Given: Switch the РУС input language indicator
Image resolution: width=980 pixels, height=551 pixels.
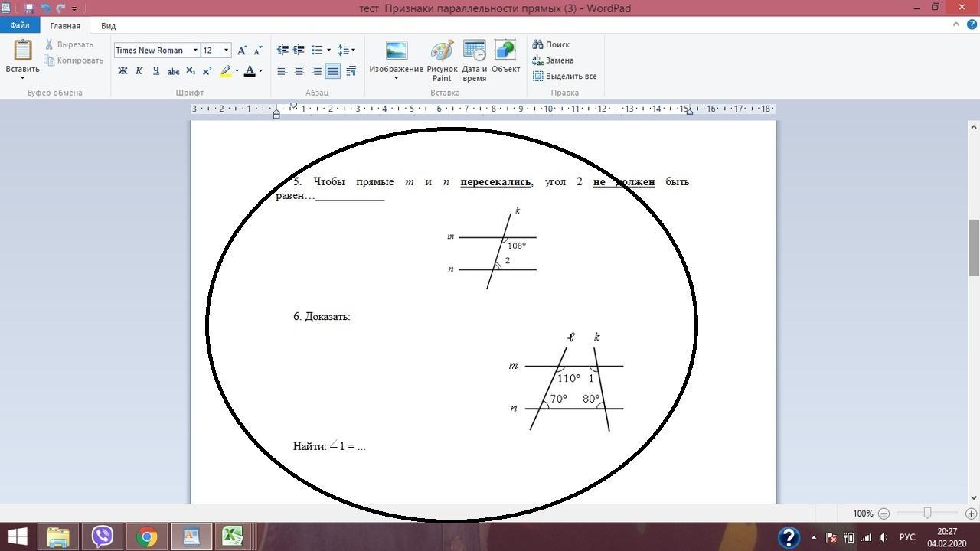Looking at the screenshot, I should click(907, 537).
